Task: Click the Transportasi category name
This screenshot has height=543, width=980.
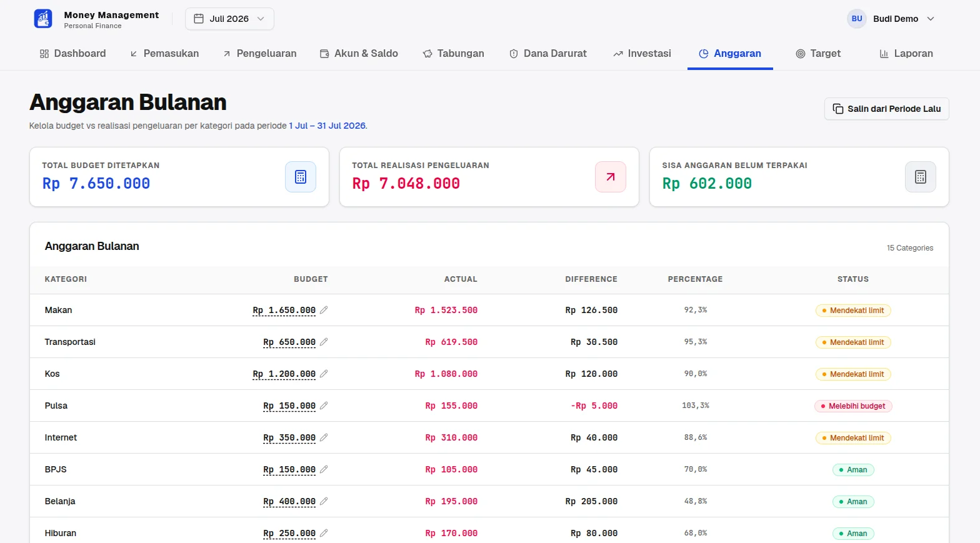Action: [70, 342]
